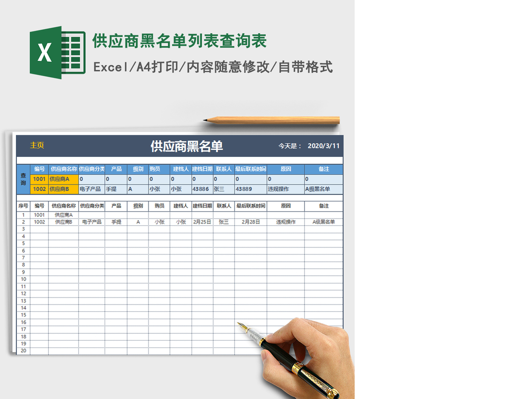This screenshot has height=399, width=532.
Task: Select 原因 header in blue query section
Action: pyautogui.click(x=286, y=169)
